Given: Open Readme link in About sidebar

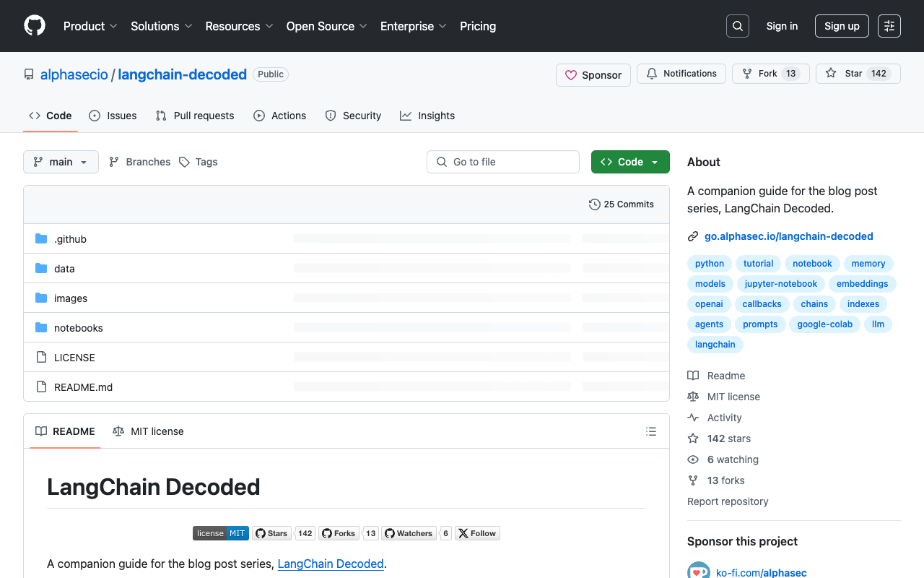Looking at the screenshot, I should tap(717, 376).
